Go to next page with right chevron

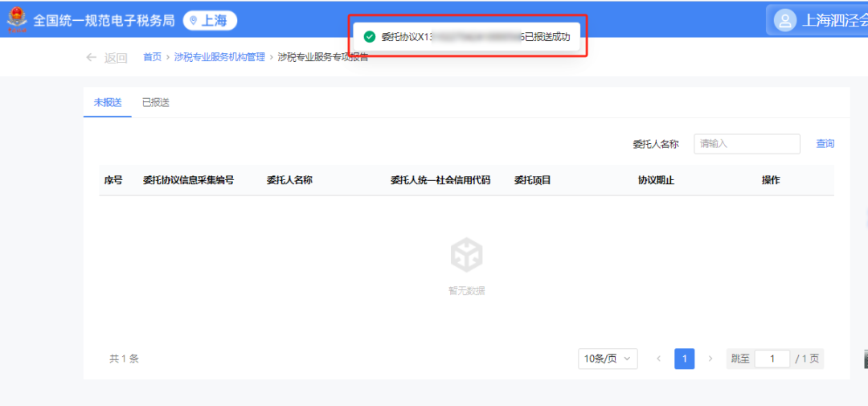pos(710,359)
